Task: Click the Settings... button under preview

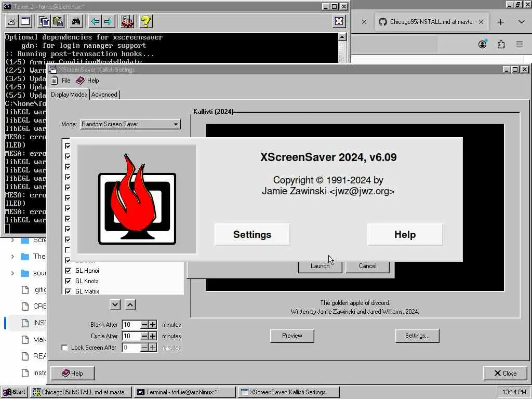Action: pyautogui.click(x=417, y=336)
